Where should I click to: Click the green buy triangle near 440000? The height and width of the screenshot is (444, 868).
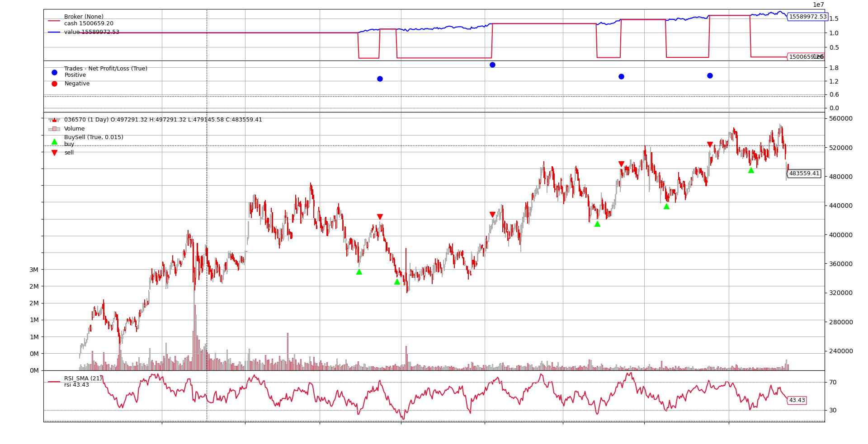point(666,206)
